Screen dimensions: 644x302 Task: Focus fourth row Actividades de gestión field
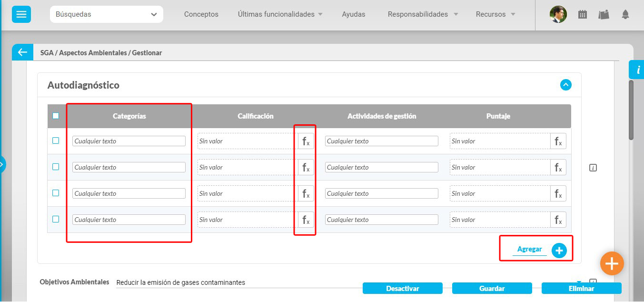point(381,220)
